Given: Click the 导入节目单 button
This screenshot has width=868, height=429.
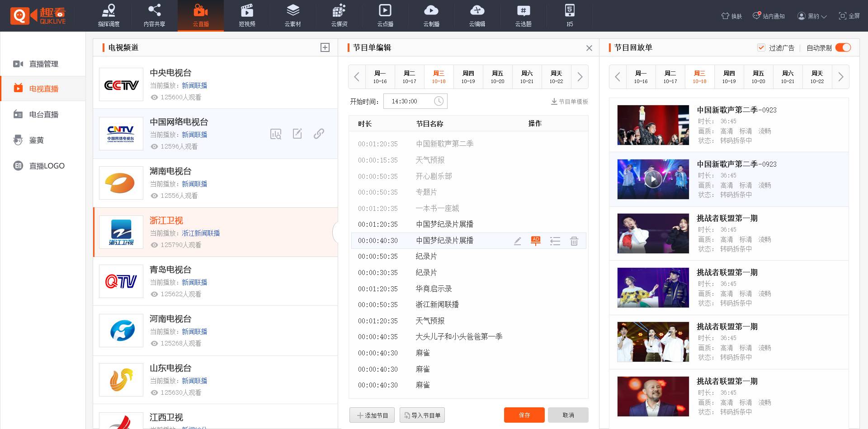Looking at the screenshot, I should 422,415.
